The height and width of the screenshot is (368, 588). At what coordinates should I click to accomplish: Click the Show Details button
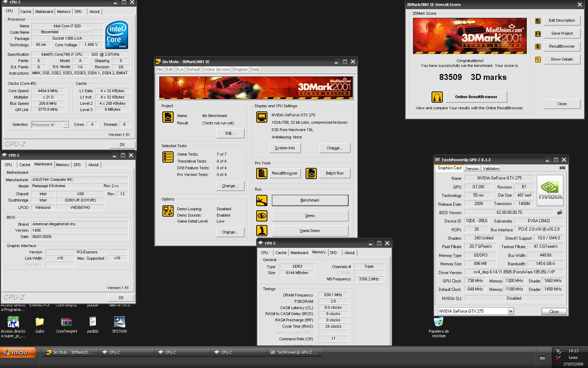pyautogui.click(x=562, y=59)
